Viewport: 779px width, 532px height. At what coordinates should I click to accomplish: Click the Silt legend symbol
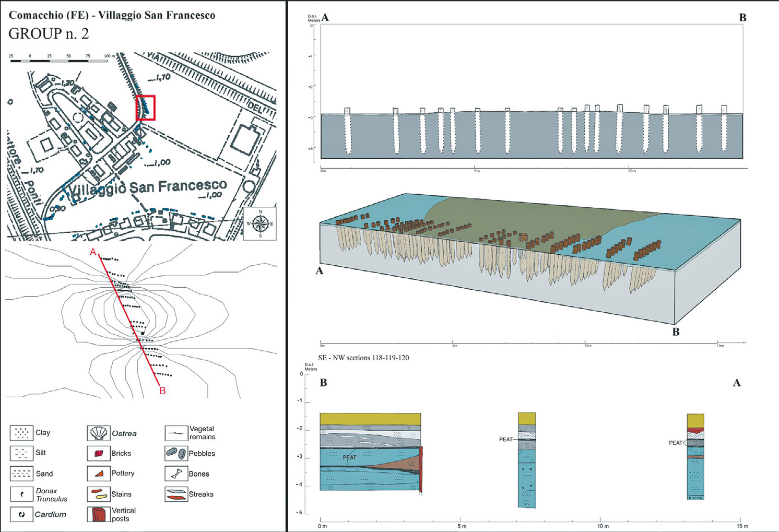(x=21, y=453)
